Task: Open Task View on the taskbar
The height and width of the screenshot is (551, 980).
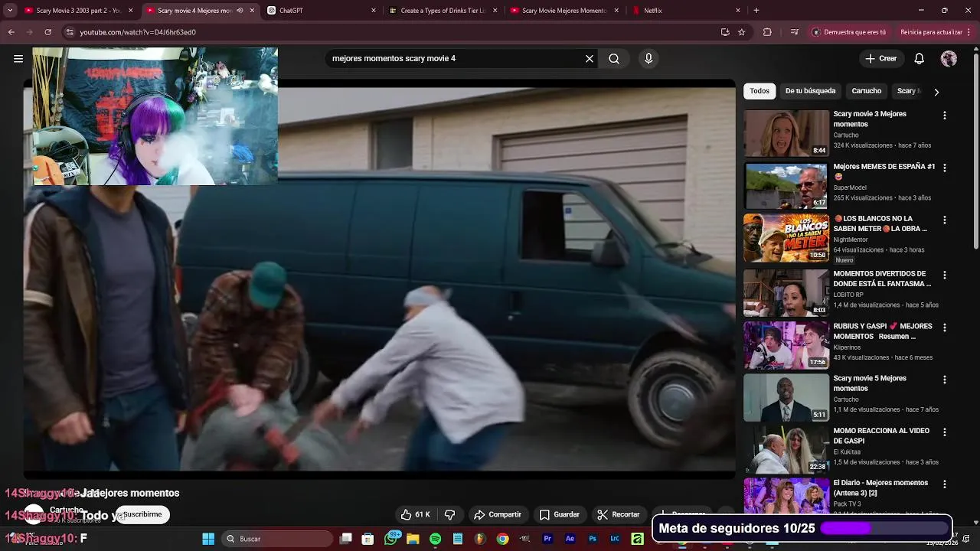Action: 346,539
